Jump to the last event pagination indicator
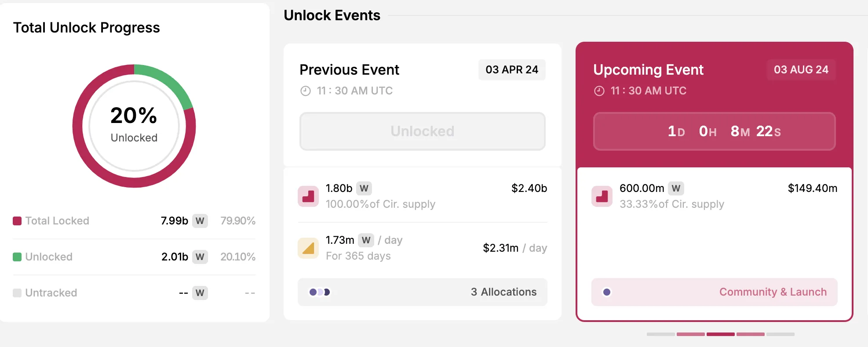 pos(780,334)
